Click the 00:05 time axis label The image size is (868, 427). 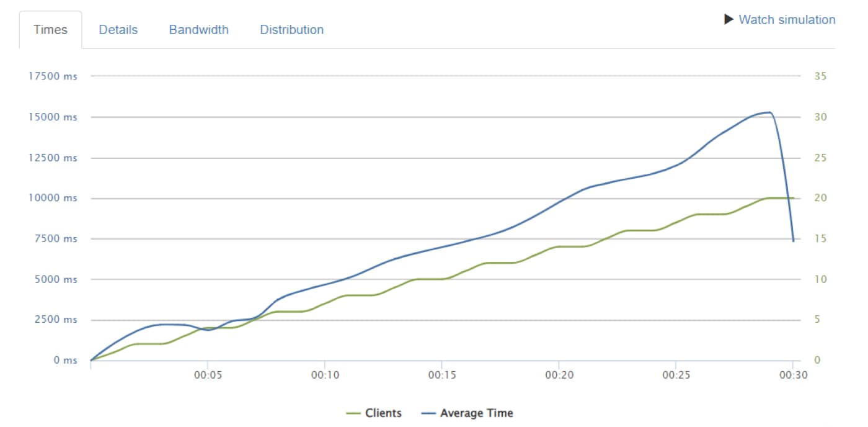click(207, 375)
